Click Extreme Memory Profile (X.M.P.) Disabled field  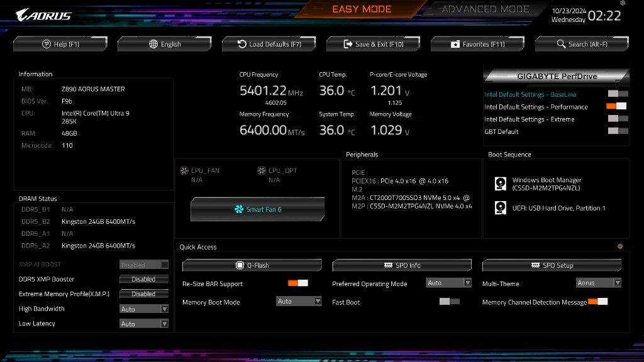pos(144,294)
